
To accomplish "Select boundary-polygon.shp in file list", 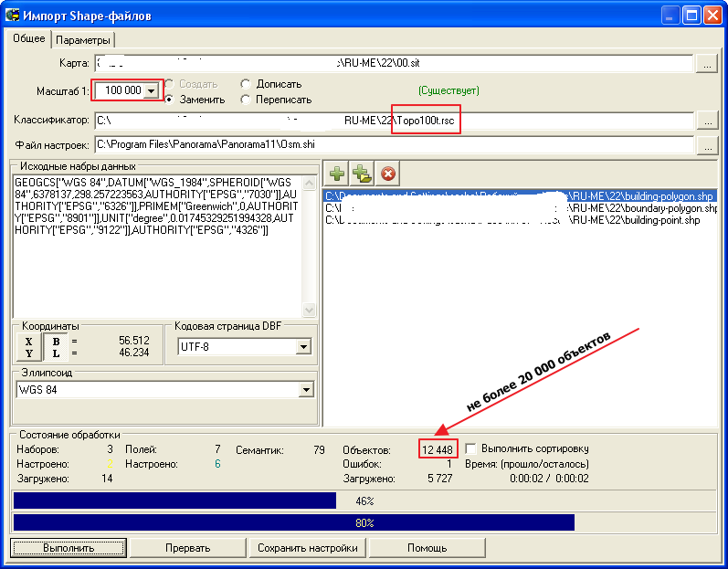I will [x=521, y=208].
